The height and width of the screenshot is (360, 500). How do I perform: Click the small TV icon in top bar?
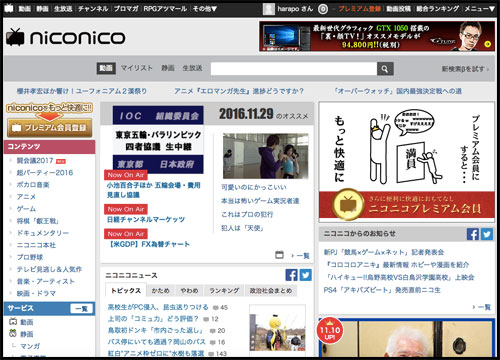tap(9, 8)
